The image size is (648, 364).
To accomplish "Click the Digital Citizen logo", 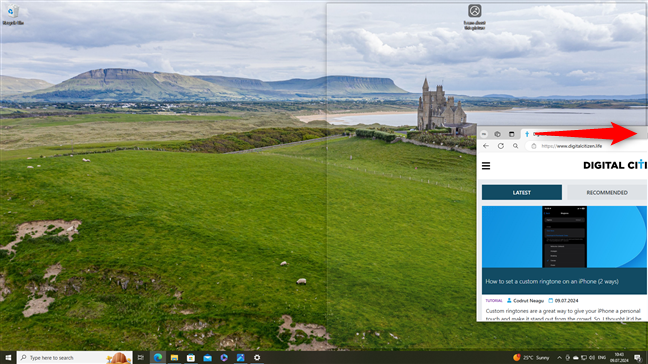I will click(x=615, y=165).
